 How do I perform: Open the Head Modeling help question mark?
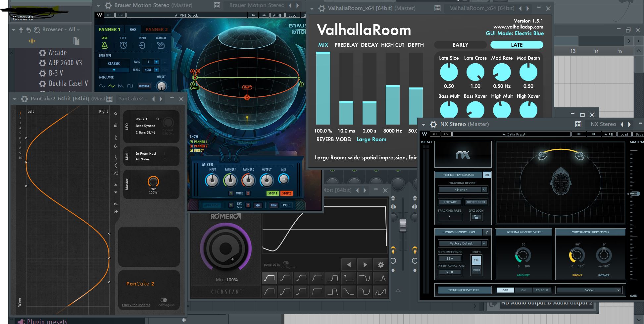click(x=487, y=232)
